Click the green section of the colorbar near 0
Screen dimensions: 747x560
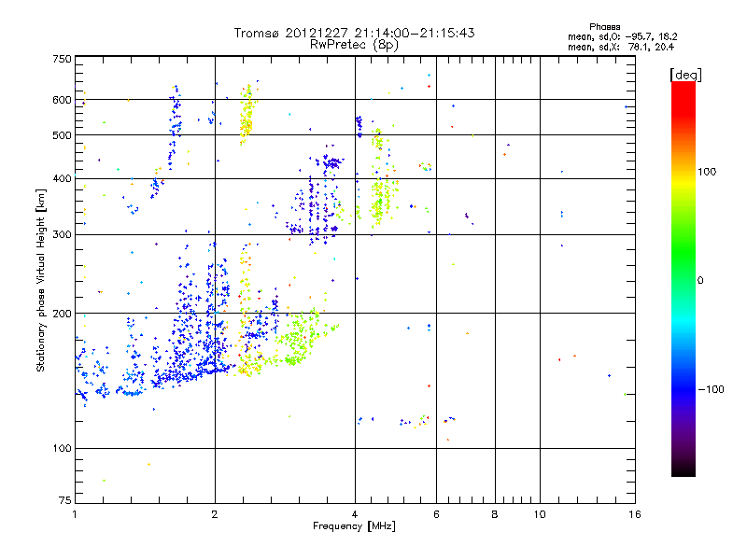pos(684,280)
